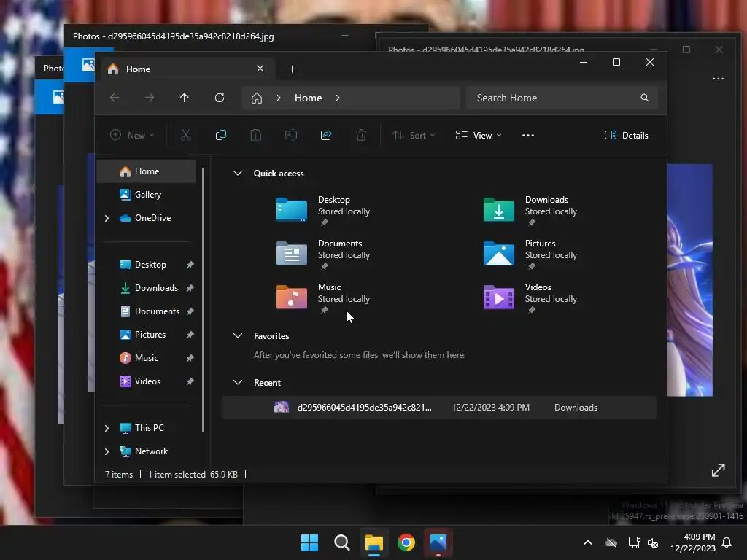Select Downloads in navigation pane
This screenshot has width=747, height=560.
pos(146,288)
